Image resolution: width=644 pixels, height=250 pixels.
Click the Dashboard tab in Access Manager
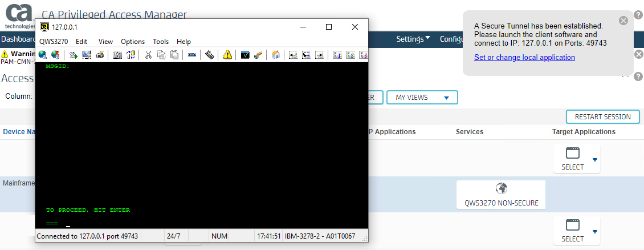click(x=18, y=39)
